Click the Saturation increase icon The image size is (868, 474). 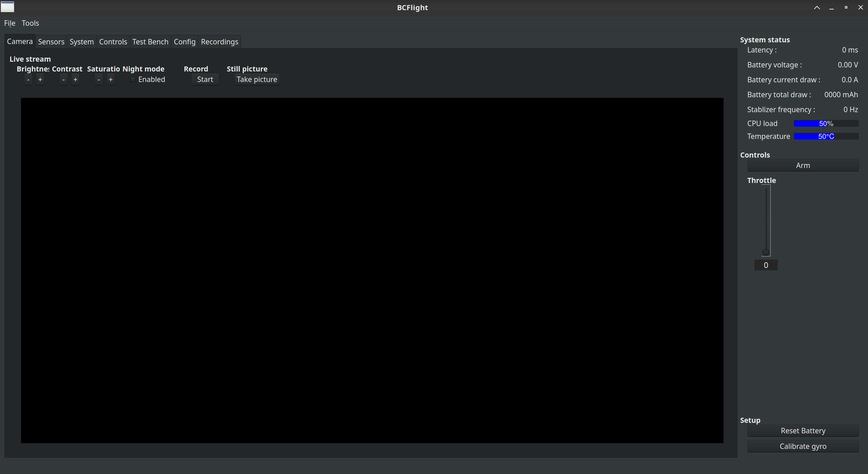111,79
